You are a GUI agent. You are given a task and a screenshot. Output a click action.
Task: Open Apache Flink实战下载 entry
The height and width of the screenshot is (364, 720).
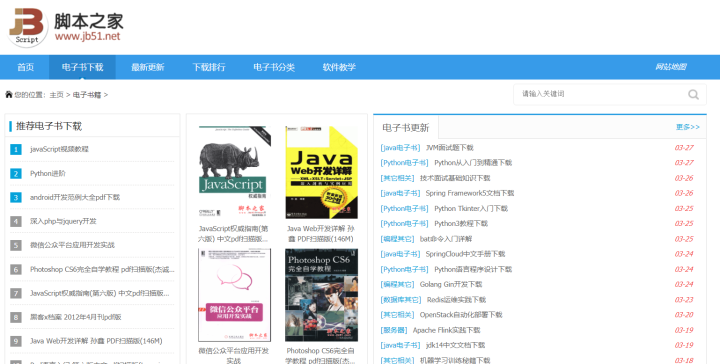pyautogui.click(x=446, y=330)
